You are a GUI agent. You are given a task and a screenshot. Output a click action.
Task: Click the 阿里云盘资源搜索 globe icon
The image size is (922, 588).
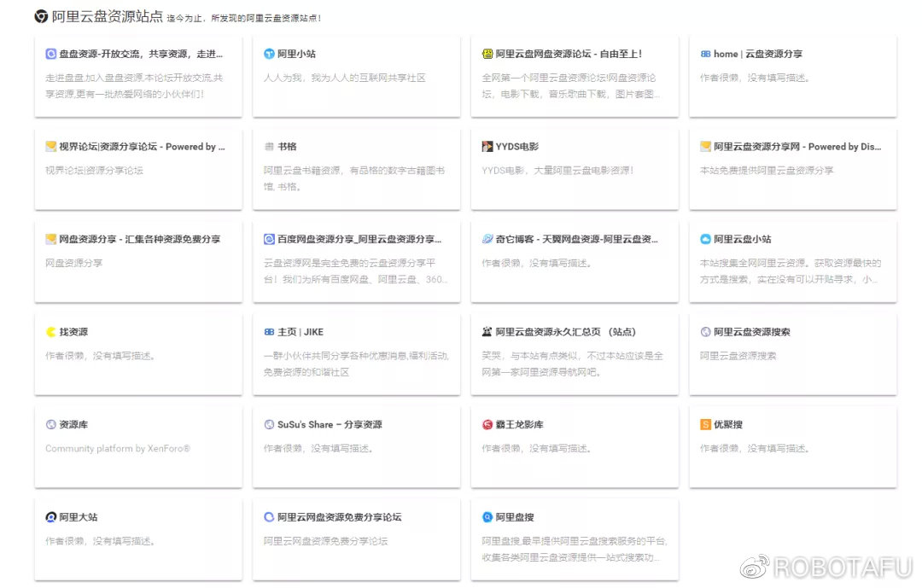(x=706, y=332)
